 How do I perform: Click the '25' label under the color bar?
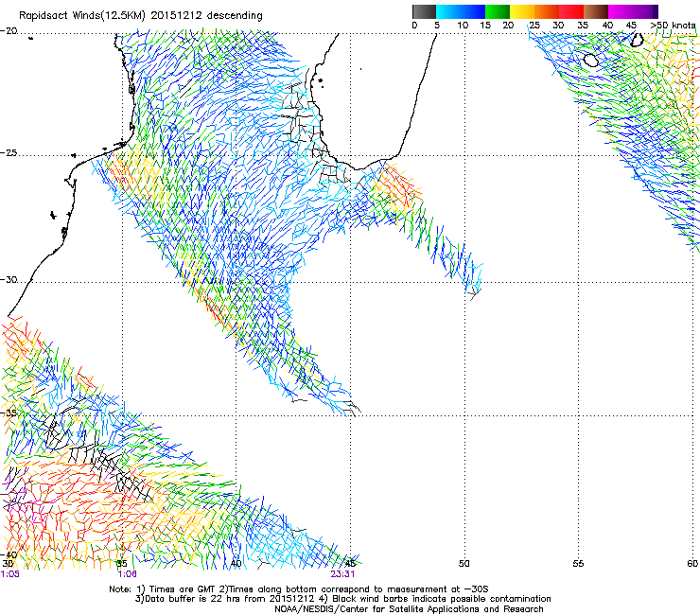(534, 26)
